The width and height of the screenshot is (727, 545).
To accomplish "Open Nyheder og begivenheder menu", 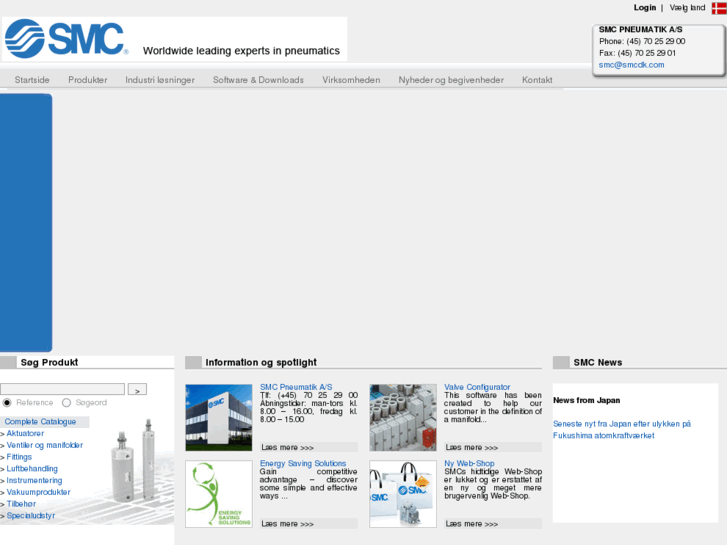I will [451, 80].
